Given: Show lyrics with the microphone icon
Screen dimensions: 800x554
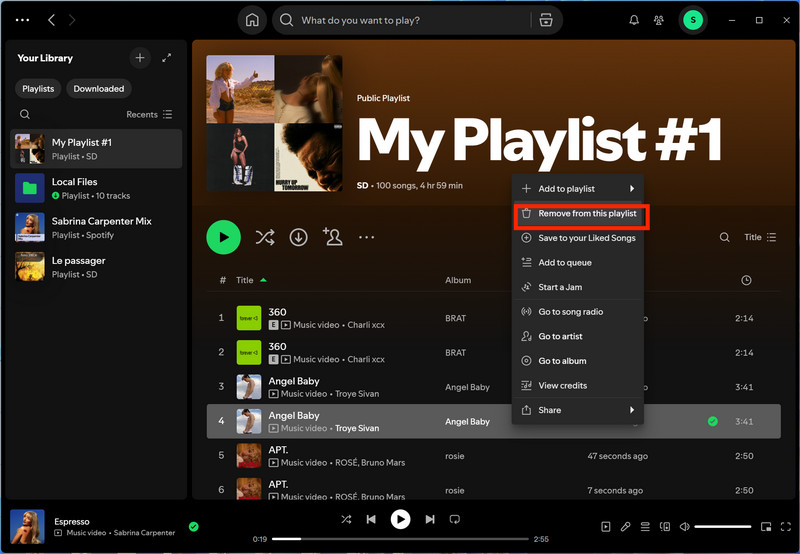Looking at the screenshot, I should point(626,526).
